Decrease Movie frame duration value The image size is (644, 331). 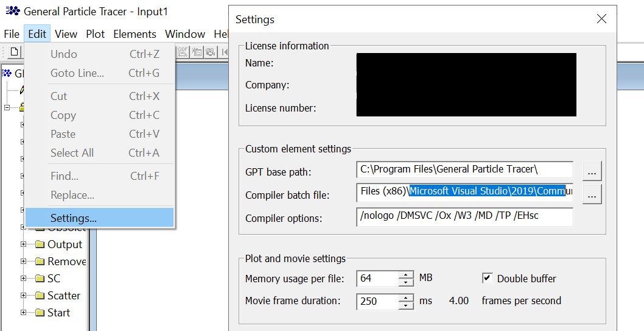pos(406,305)
